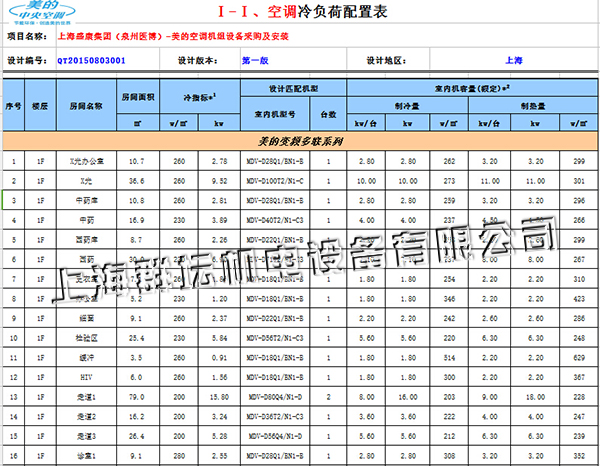The width and height of the screenshot is (600, 466).
Task: Click the 设计版本 label
Action: 198,60
